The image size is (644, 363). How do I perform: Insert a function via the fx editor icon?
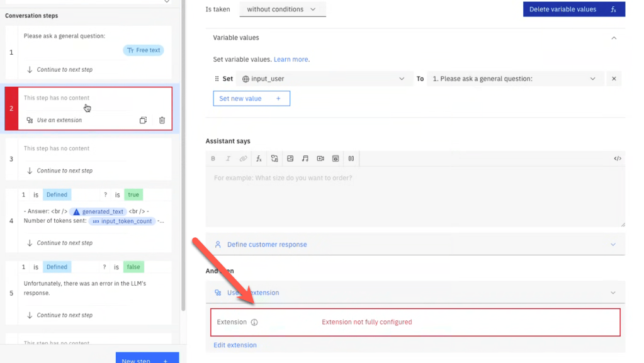pyautogui.click(x=258, y=159)
